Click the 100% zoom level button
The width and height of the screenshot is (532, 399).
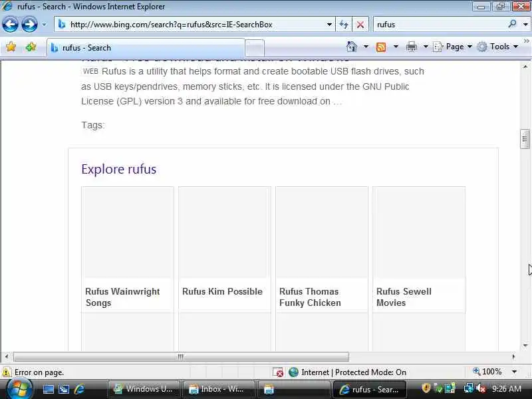click(487, 372)
